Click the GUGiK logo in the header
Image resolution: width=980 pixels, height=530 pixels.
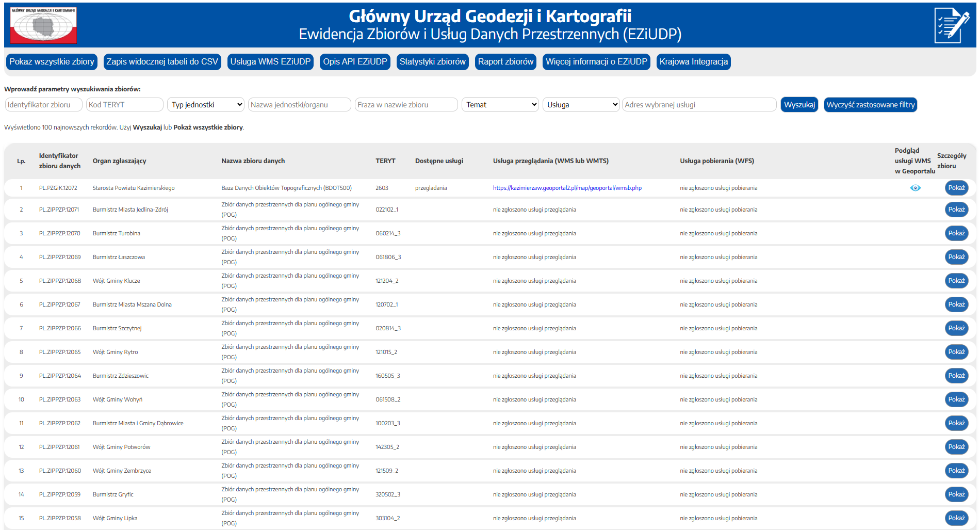tap(44, 25)
